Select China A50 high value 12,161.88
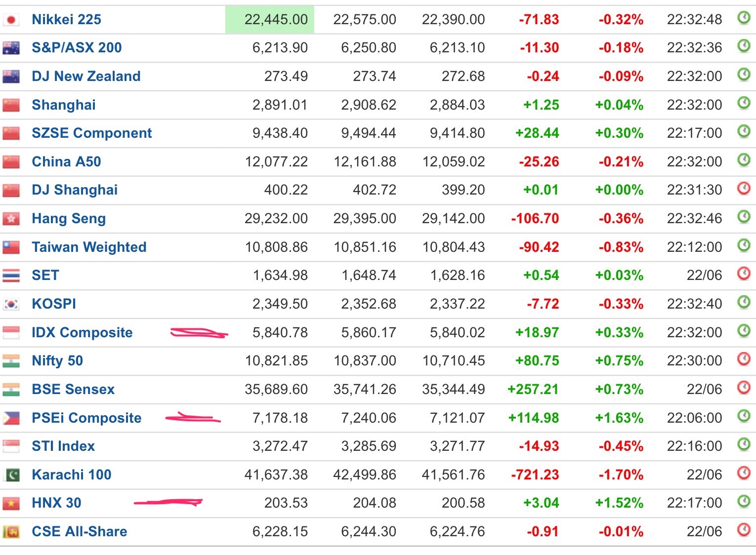 click(365, 161)
